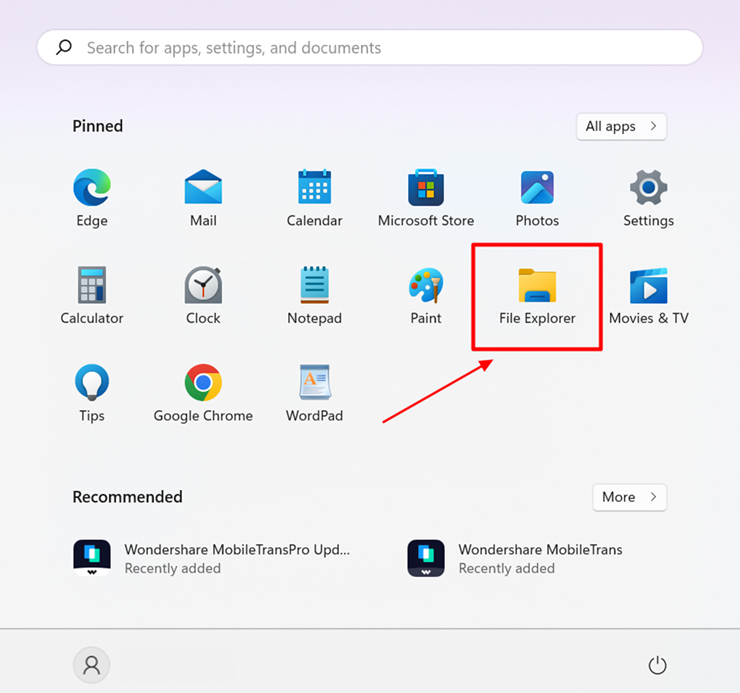Open the Calculator app
Image resolution: width=740 pixels, height=693 pixels.
[x=92, y=296]
